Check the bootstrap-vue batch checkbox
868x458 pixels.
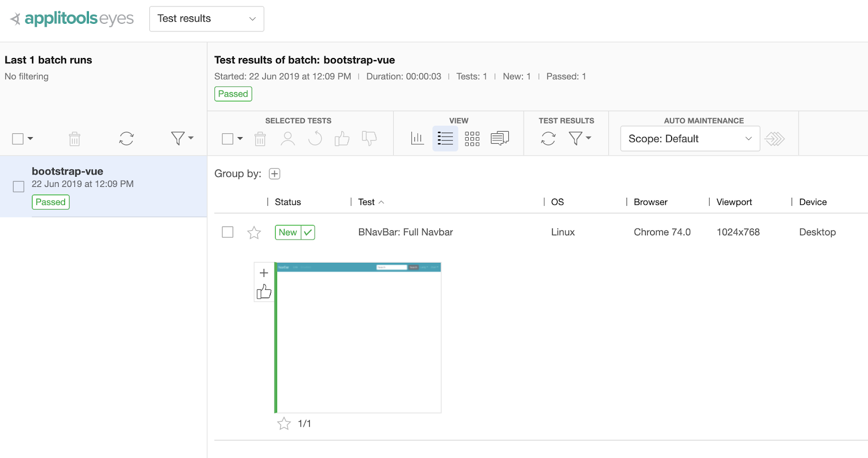(x=18, y=187)
